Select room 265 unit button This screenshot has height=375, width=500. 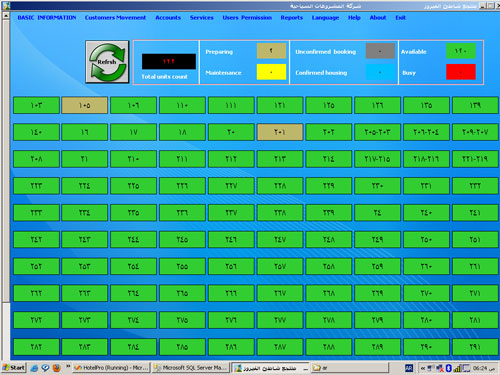click(182, 293)
